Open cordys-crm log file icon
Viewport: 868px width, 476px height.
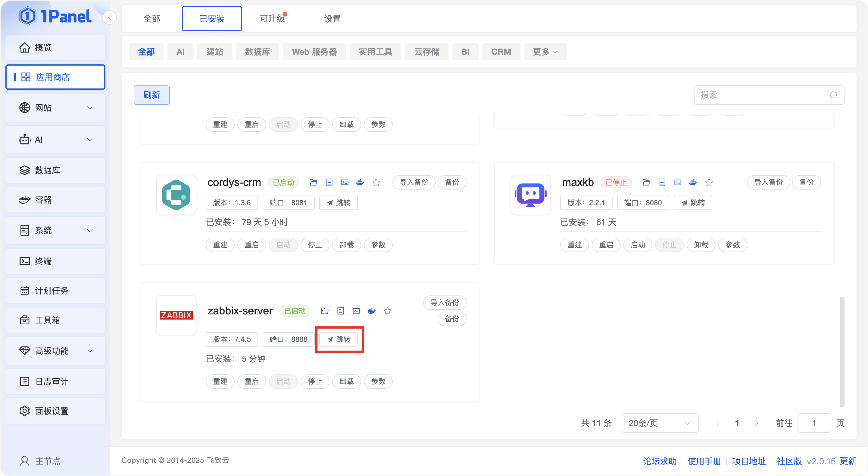[329, 182]
